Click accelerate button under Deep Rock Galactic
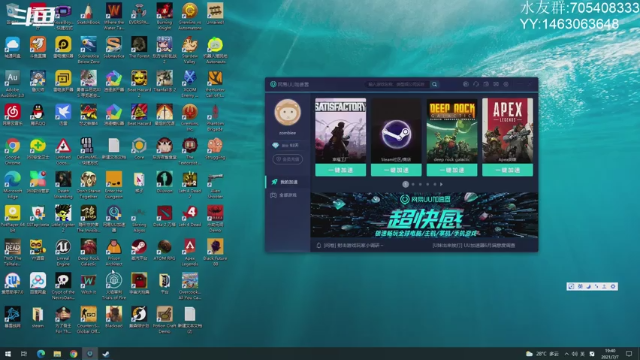 452,170
